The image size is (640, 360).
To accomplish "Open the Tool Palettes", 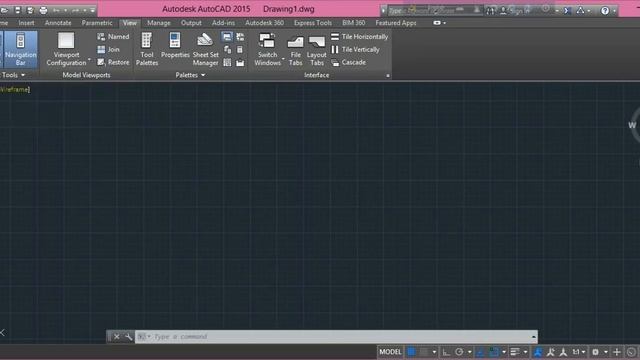I will [x=147, y=49].
